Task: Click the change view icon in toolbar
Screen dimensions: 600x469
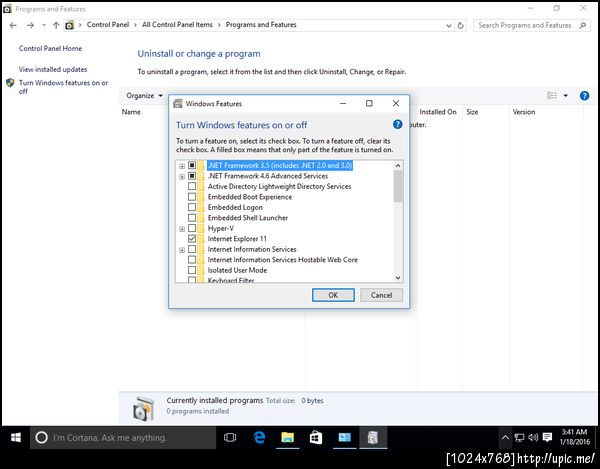Action: pyautogui.click(x=552, y=95)
